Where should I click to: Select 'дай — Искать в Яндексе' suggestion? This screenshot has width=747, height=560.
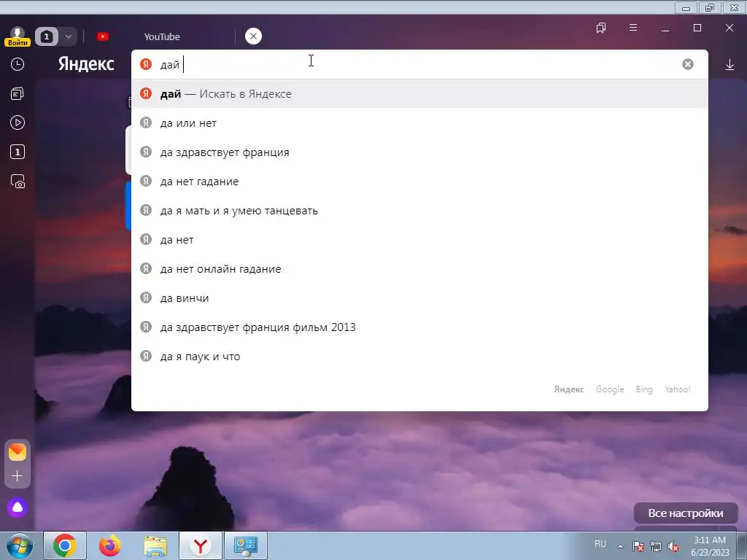(x=419, y=94)
